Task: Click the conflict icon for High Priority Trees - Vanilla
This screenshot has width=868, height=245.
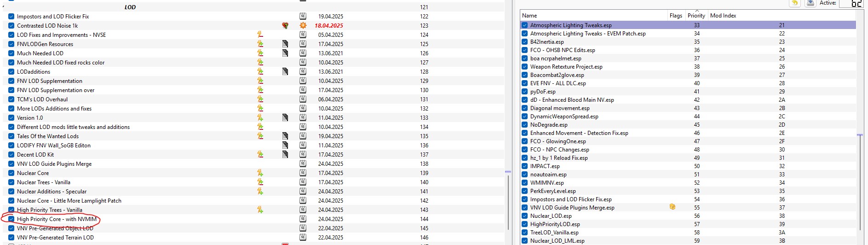Action: pos(260,210)
